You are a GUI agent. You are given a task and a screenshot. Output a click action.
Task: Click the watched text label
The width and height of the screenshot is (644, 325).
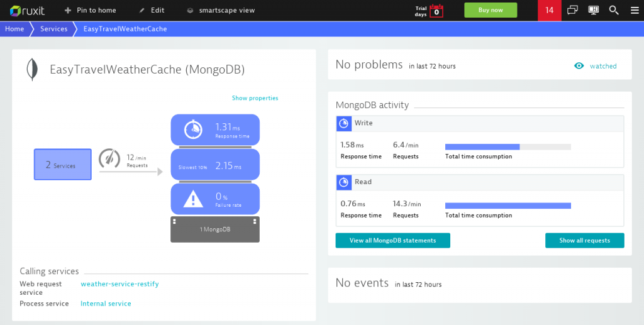(x=603, y=66)
